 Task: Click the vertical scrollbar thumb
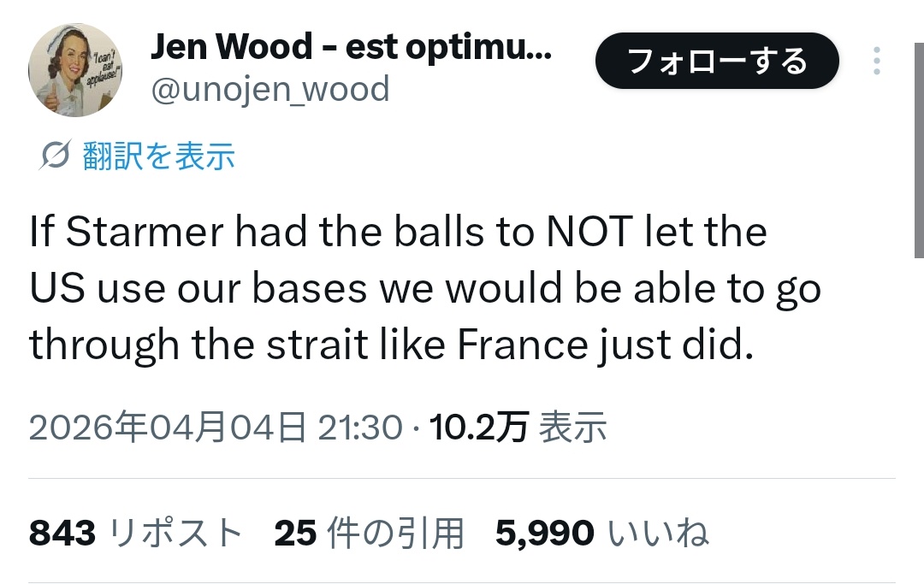[x=919, y=128]
